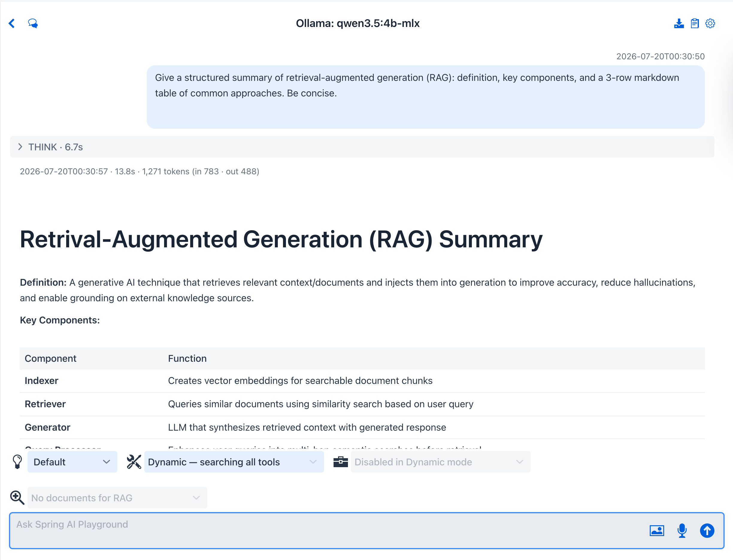Click the Definition: paragraph text
733x560 pixels.
(357, 290)
